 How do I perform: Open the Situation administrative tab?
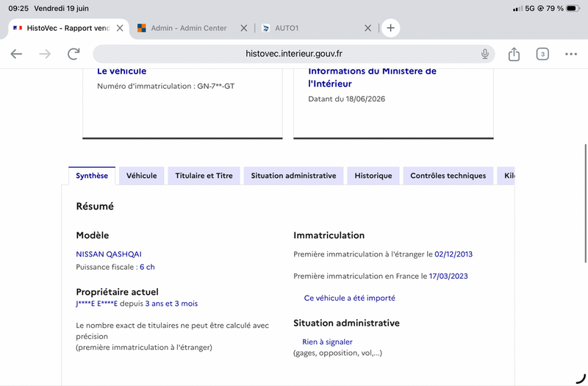[x=293, y=176]
